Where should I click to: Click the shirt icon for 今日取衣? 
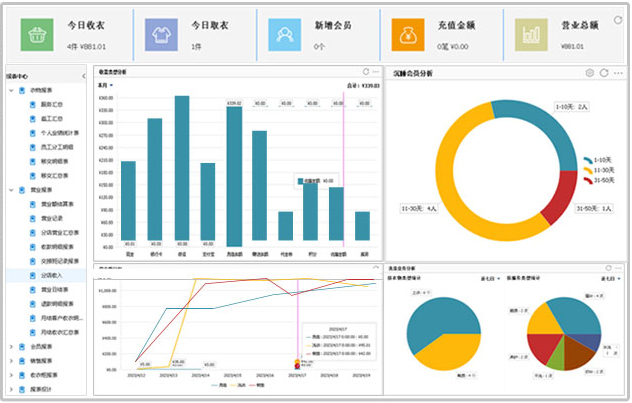point(161,33)
